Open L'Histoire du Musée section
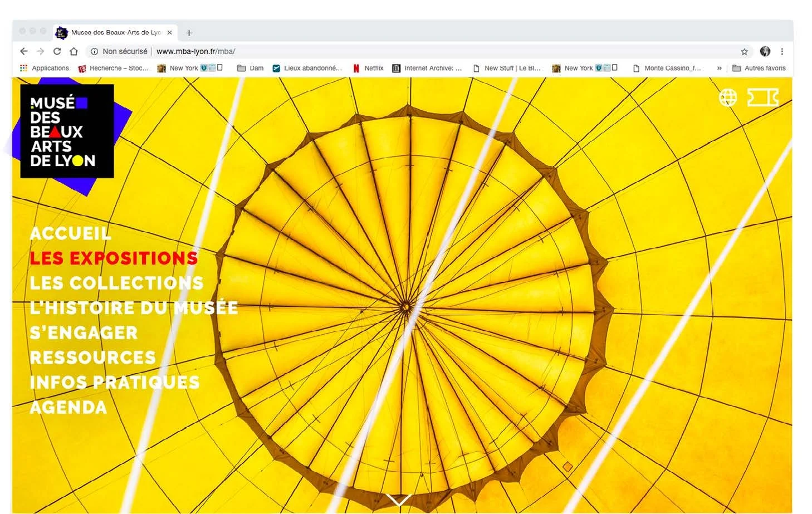This screenshot has height=514, width=812. click(134, 307)
